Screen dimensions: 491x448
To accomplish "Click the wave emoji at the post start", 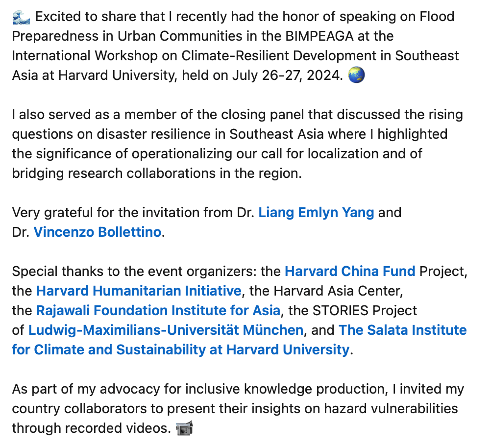I will pos(21,17).
